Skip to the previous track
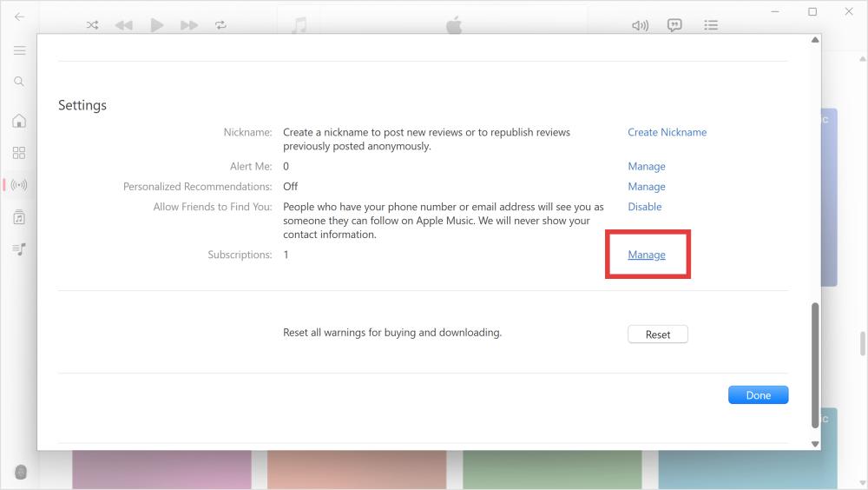The height and width of the screenshot is (490, 868). (x=123, y=25)
